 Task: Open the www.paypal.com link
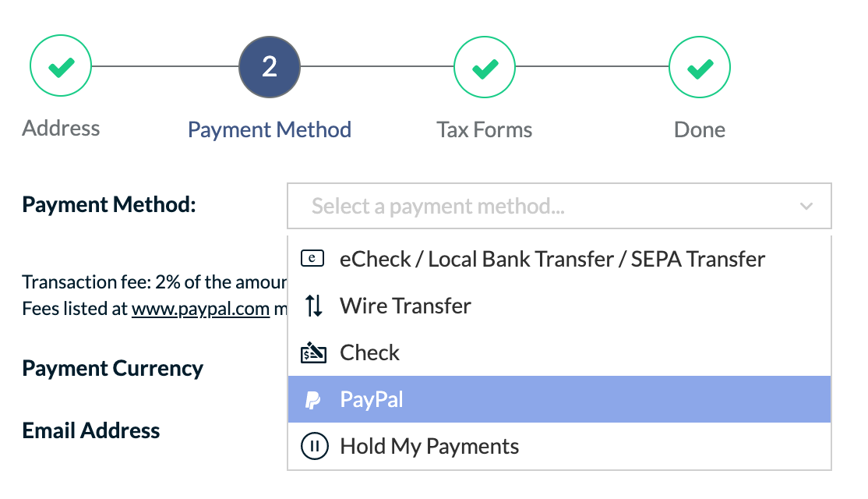click(200, 309)
